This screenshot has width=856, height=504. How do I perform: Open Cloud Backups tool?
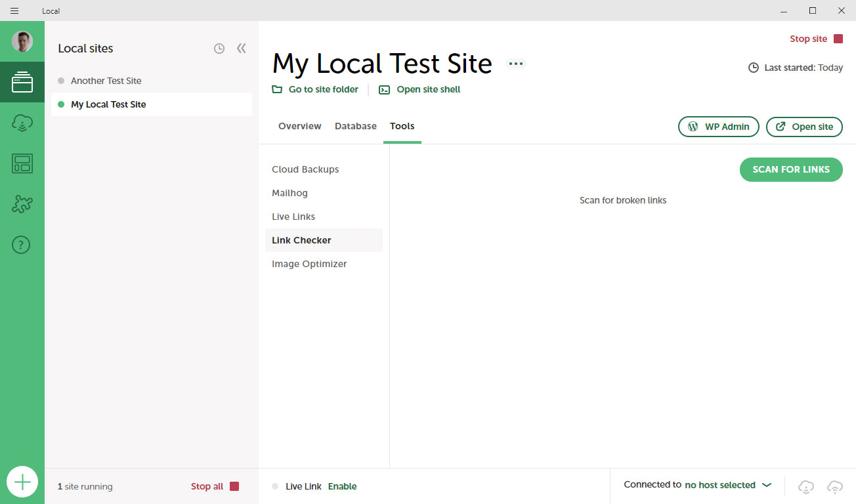(x=324, y=169)
